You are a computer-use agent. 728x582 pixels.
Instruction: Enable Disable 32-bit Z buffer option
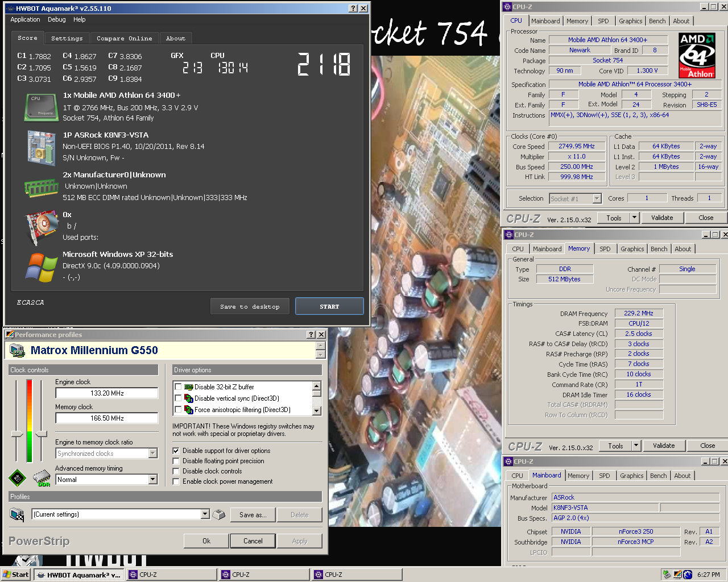pyautogui.click(x=178, y=387)
